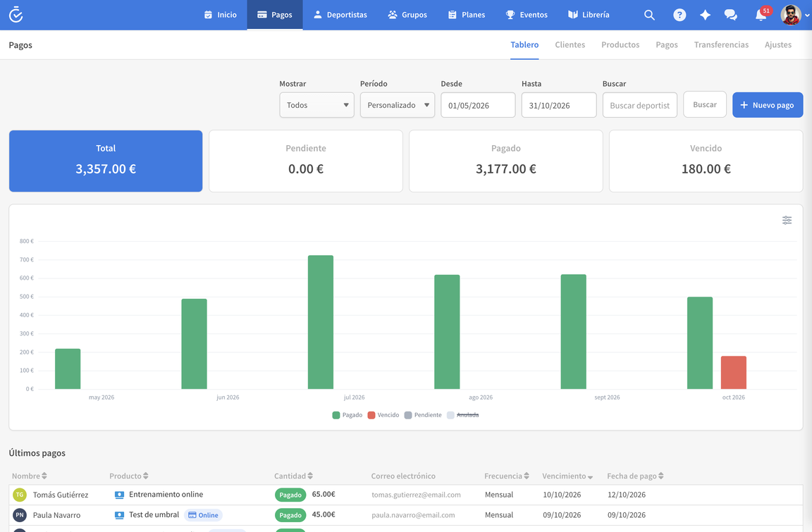Open notifications bell with 51 badge
The height and width of the screenshot is (532, 812).
click(762, 14)
